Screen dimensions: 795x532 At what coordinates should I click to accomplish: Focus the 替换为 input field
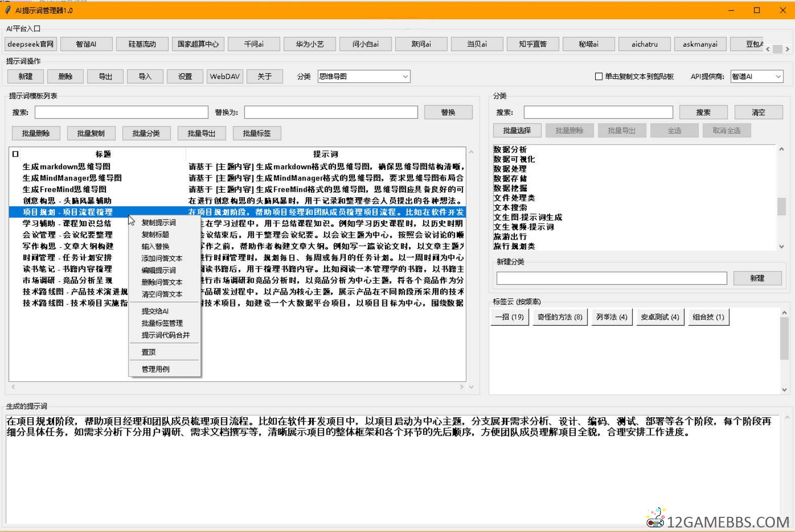[x=331, y=112]
